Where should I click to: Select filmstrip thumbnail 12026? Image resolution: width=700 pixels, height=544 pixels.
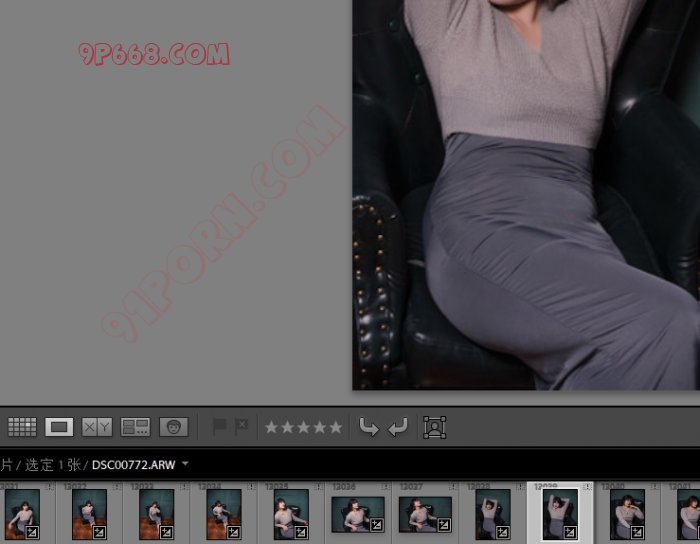click(357, 514)
